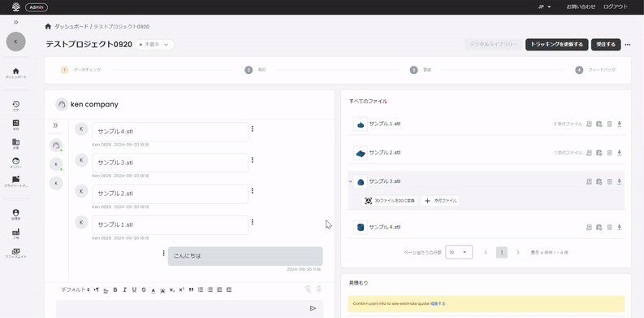
Task: Toggle bullet list in editor
Action: coord(210,290)
